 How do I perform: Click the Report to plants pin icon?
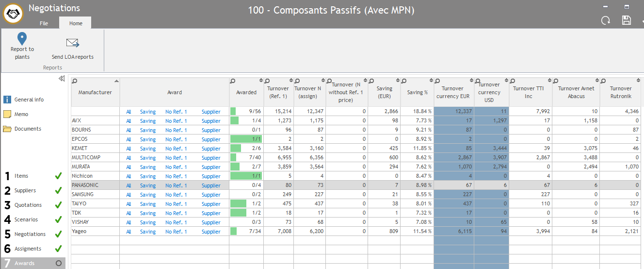tap(22, 39)
